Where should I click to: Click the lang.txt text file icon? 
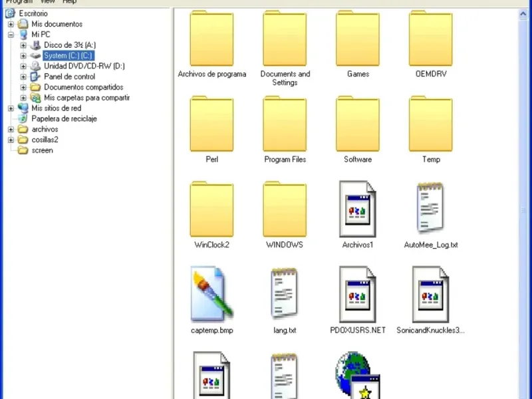(285, 293)
